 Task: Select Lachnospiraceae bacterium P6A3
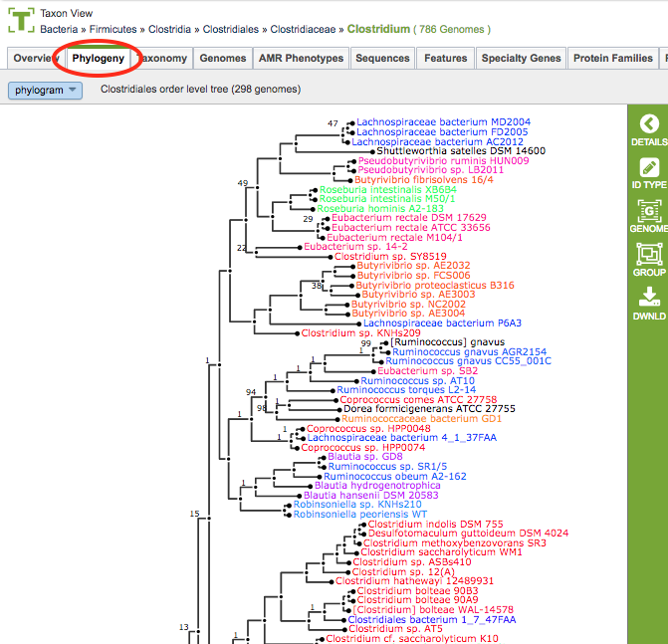(x=442, y=323)
